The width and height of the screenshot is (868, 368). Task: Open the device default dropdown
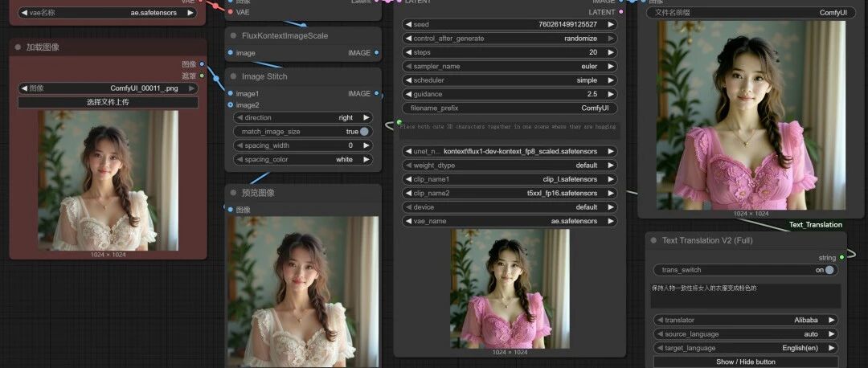(x=510, y=207)
